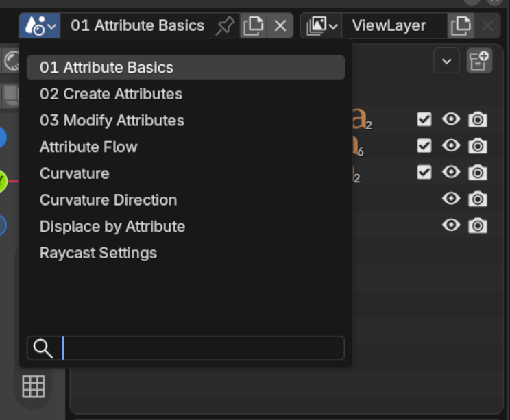Choose the Curvature scene
The height and width of the screenshot is (420, 510).
pyautogui.click(x=186, y=173)
